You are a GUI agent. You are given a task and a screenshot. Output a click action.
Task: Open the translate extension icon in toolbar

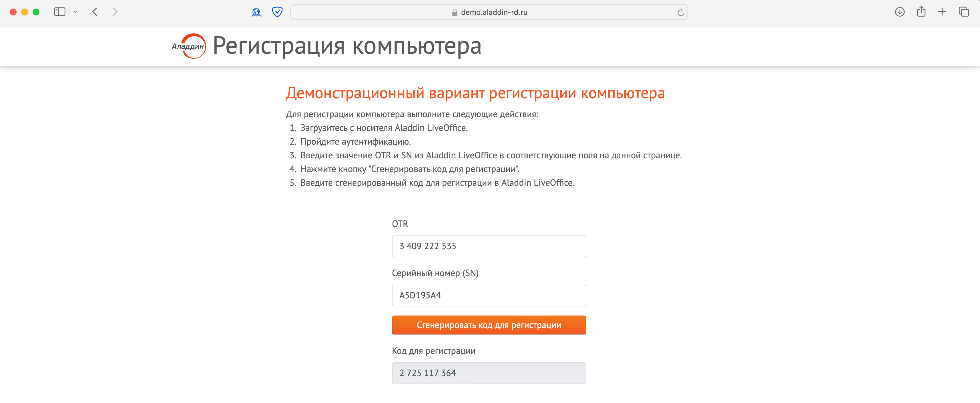[256, 12]
